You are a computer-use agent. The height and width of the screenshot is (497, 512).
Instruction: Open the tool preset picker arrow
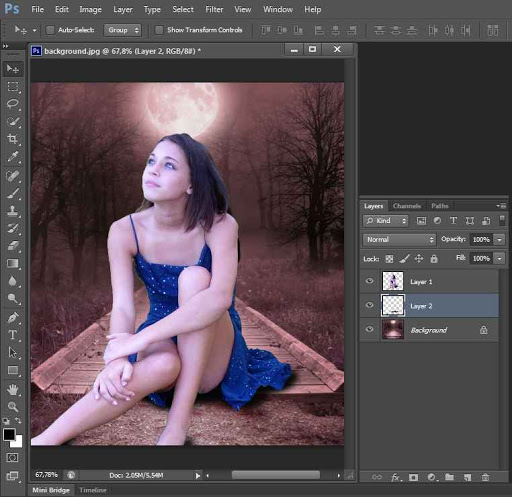[34, 30]
